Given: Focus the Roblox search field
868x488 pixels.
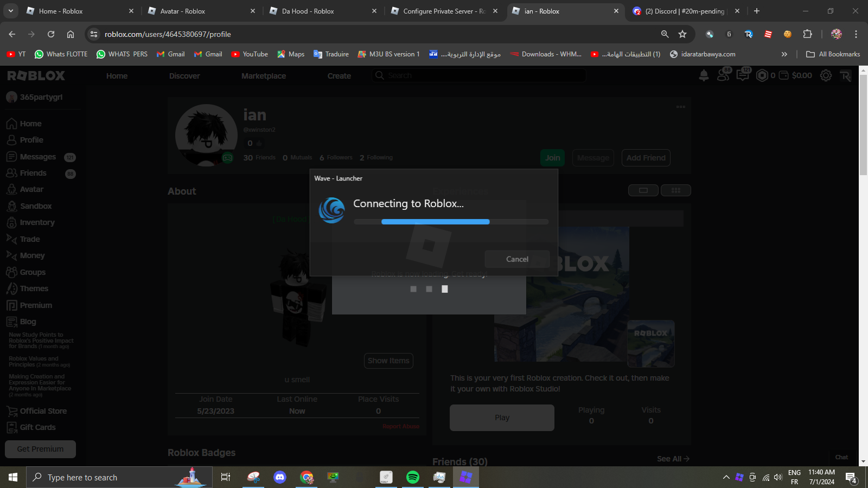Looking at the screenshot, I should [x=479, y=75].
